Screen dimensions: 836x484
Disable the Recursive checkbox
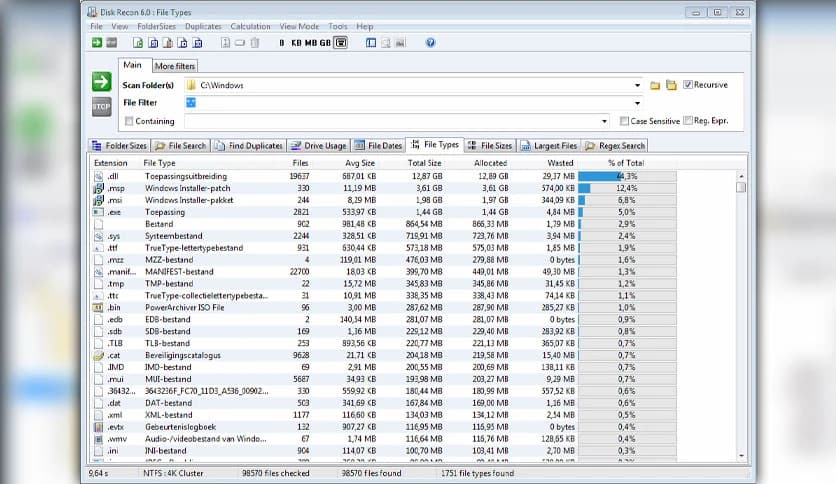pyautogui.click(x=688, y=84)
